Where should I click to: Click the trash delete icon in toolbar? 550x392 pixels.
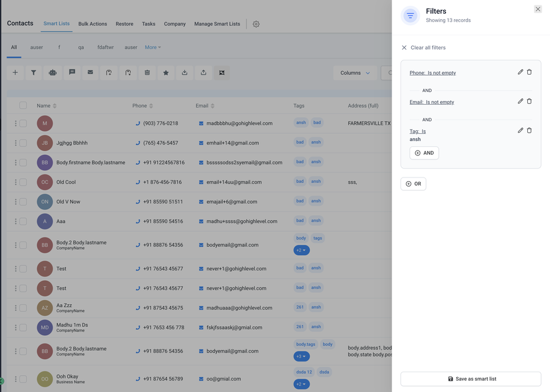point(147,73)
